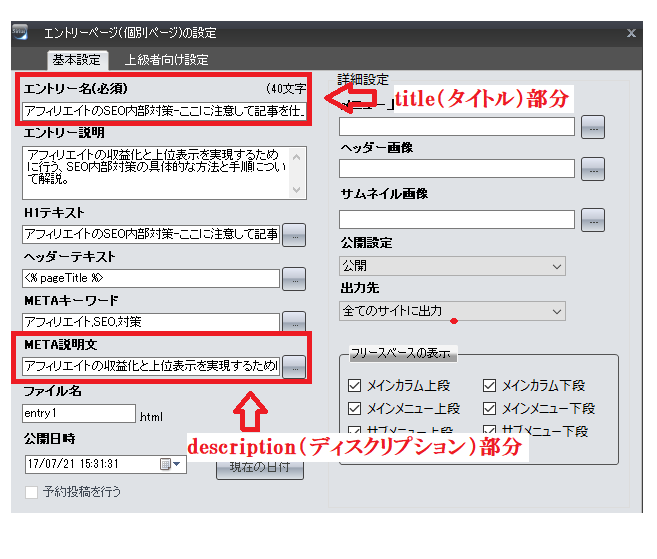Close the エントリーページ settings dialog
657x559 pixels.
pos(631,33)
